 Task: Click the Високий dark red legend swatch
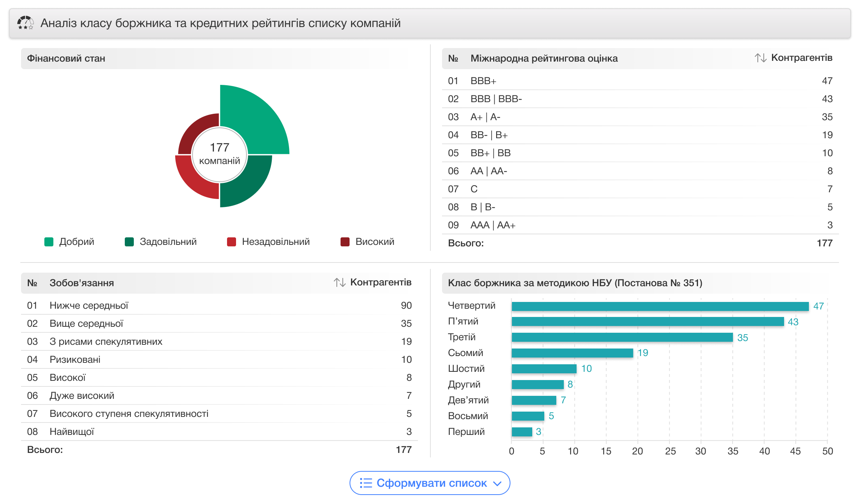(x=345, y=242)
